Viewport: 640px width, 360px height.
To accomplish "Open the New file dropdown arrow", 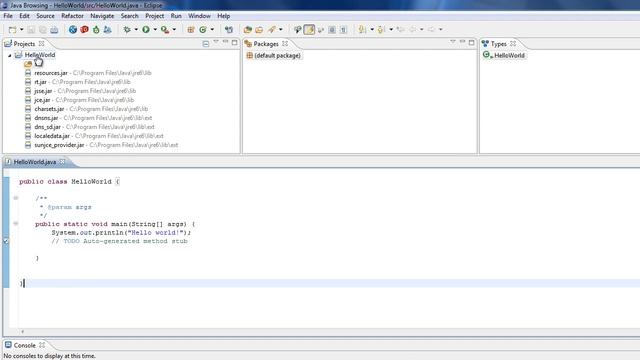I will 22,30.
